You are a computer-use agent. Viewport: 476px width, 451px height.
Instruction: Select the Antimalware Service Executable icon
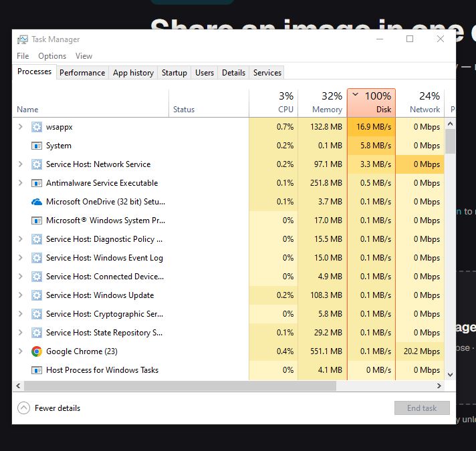pos(37,183)
